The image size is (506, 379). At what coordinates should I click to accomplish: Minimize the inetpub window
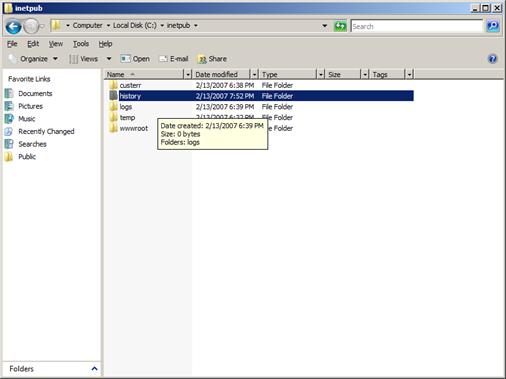coord(475,8)
